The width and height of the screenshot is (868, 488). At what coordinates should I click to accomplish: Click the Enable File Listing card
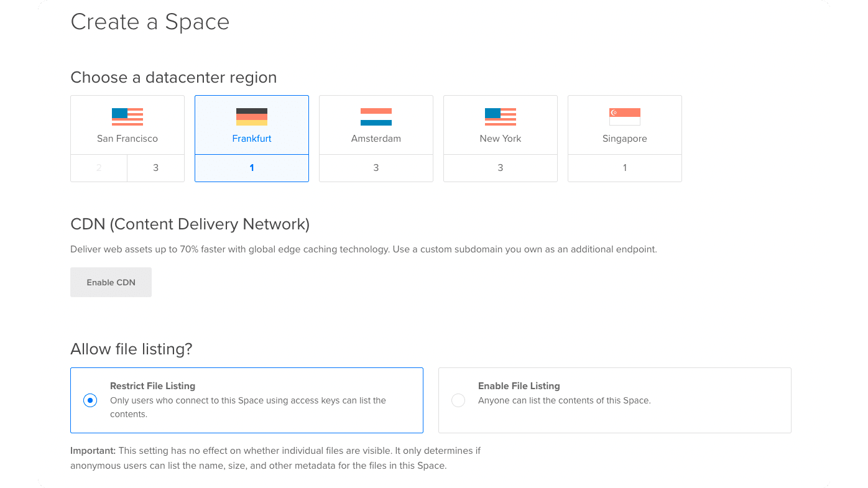(x=615, y=400)
